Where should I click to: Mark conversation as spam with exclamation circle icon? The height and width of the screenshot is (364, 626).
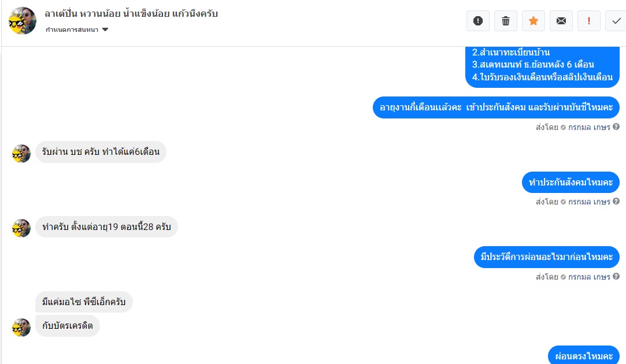pyautogui.click(x=478, y=21)
